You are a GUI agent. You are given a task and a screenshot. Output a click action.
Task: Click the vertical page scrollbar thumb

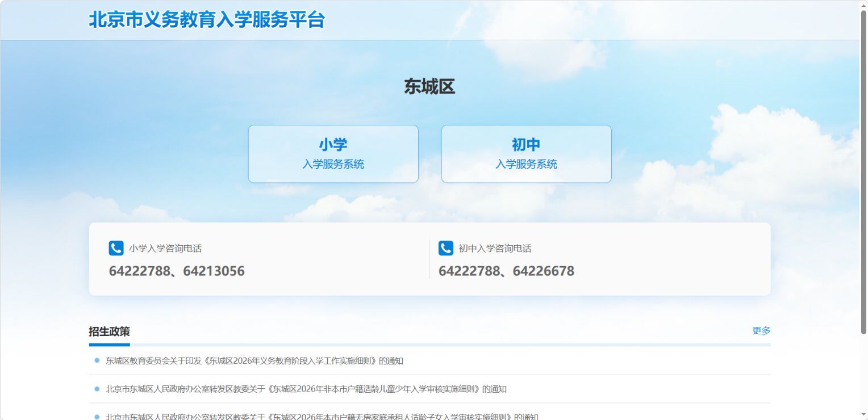(x=863, y=172)
